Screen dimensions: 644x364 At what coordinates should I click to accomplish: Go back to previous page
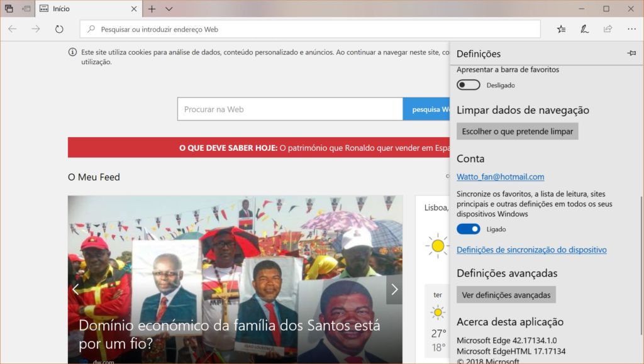(13, 29)
